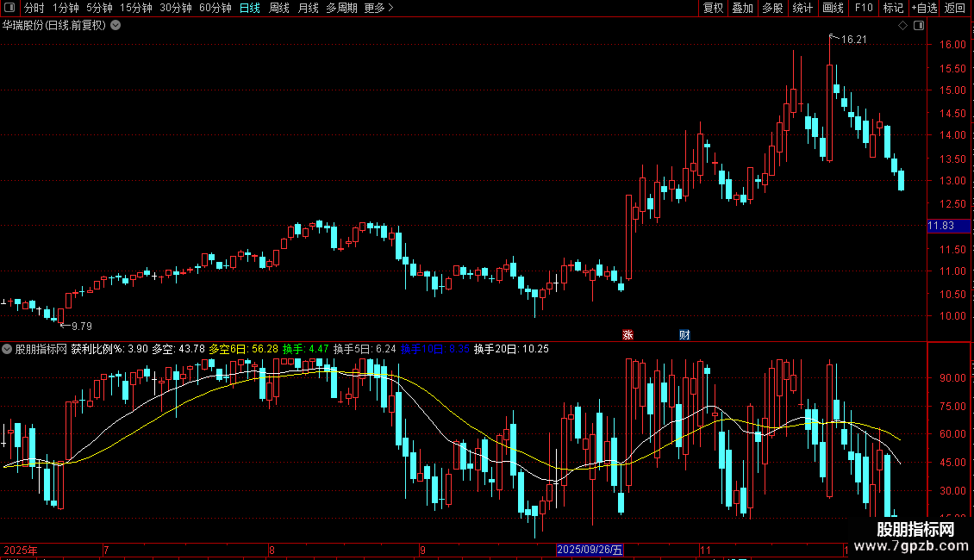The height and width of the screenshot is (560, 974).
Task: Click the 换手10日 indicator label
Action: click(x=434, y=349)
